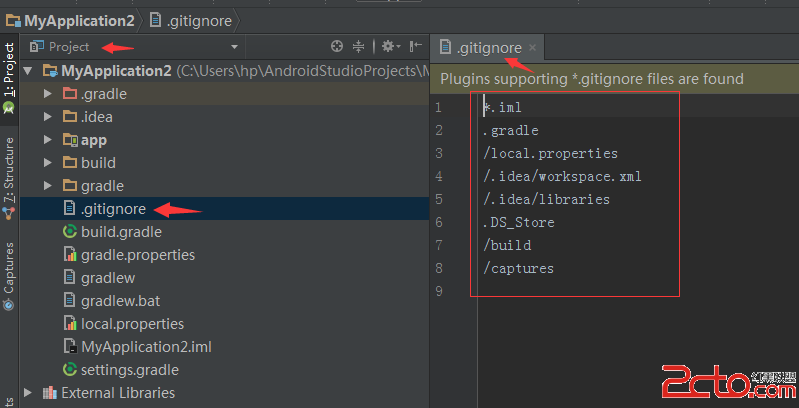Close the .gitignore editor tab
The image size is (799, 408).
point(533,47)
